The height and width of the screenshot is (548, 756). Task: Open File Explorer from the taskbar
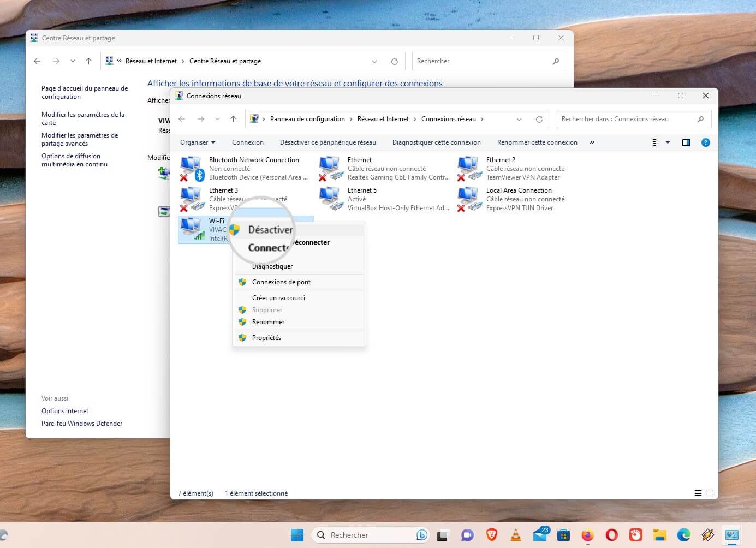(x=659, y=535)
